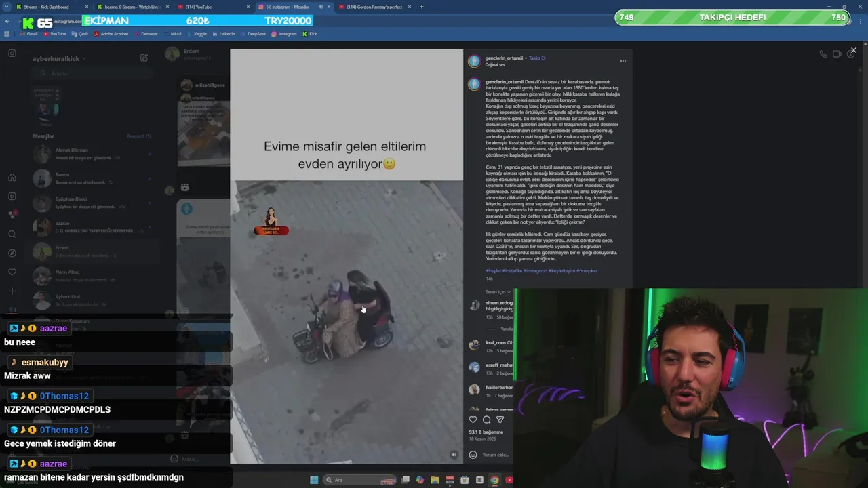
Task: Open the Adobe Acrobat bookmark
Action: tap(111, 33)
